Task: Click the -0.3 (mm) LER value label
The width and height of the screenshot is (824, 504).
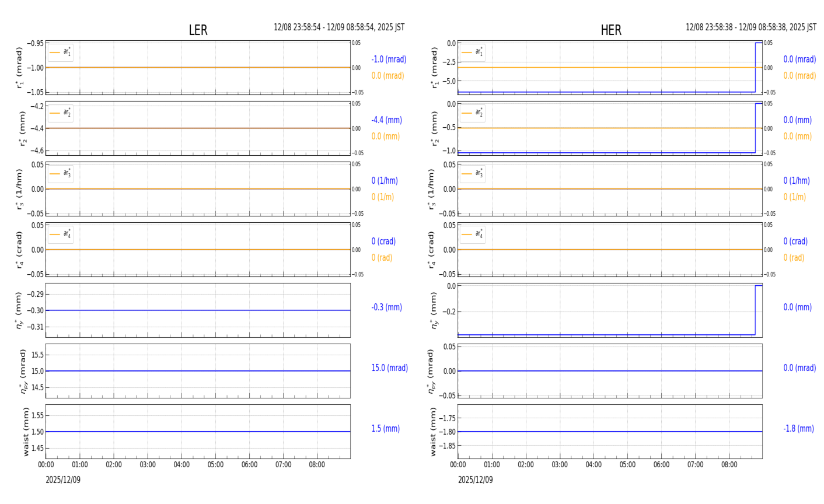Action: (386, 307)
